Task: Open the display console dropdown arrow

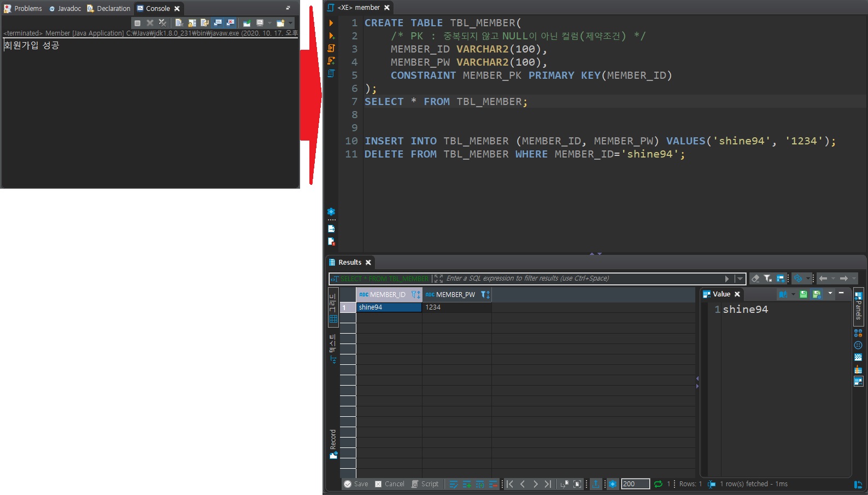Action: coord(269,23)
